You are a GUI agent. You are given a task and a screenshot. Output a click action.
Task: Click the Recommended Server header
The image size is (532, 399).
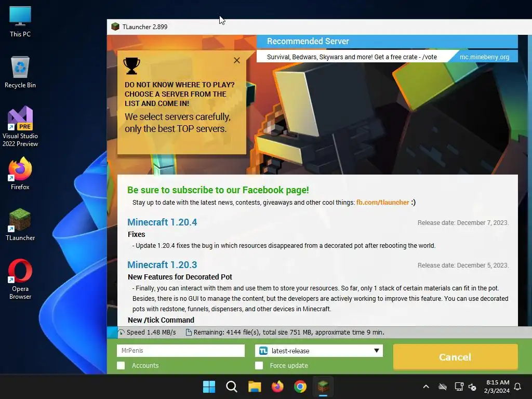click(308, 42)
